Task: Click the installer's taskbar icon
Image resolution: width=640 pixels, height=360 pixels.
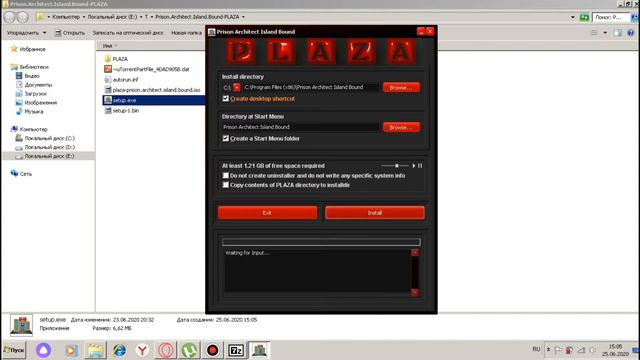Action: pos(259,350)
